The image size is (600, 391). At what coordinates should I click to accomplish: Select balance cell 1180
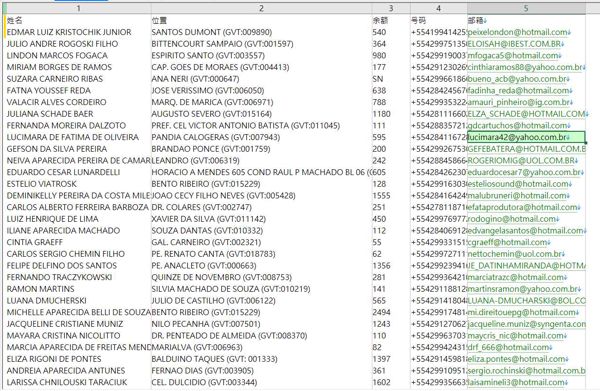click(382, 114)
